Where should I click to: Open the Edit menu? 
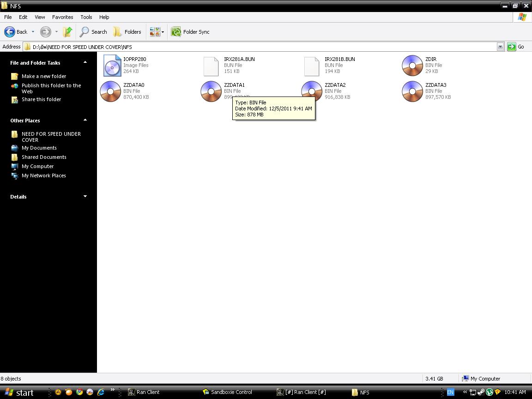[x=23, y=17]
